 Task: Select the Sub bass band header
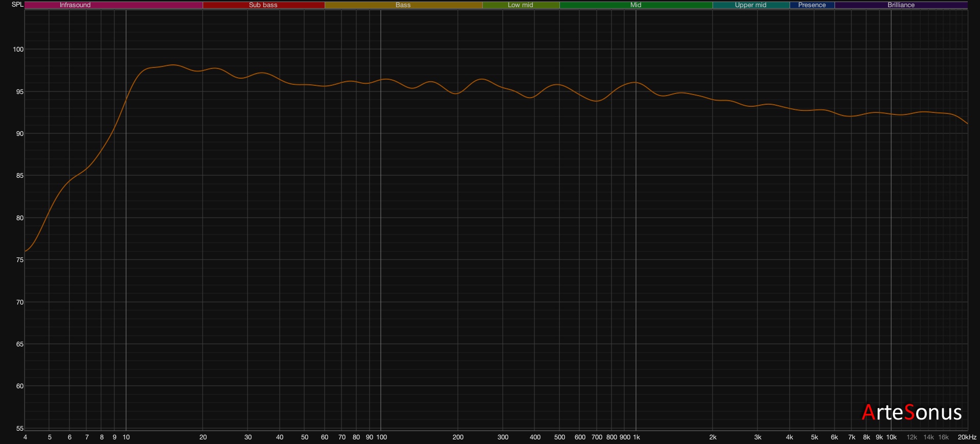[263, 5]
